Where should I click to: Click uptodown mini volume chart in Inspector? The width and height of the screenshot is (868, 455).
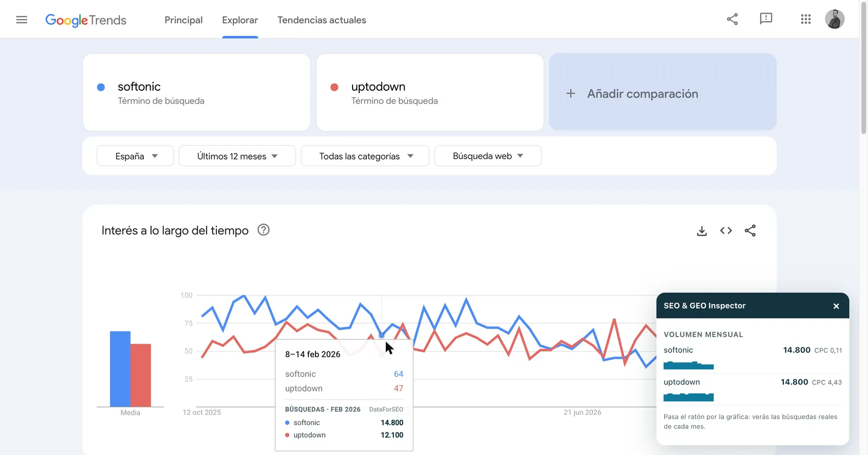(688, 397)
